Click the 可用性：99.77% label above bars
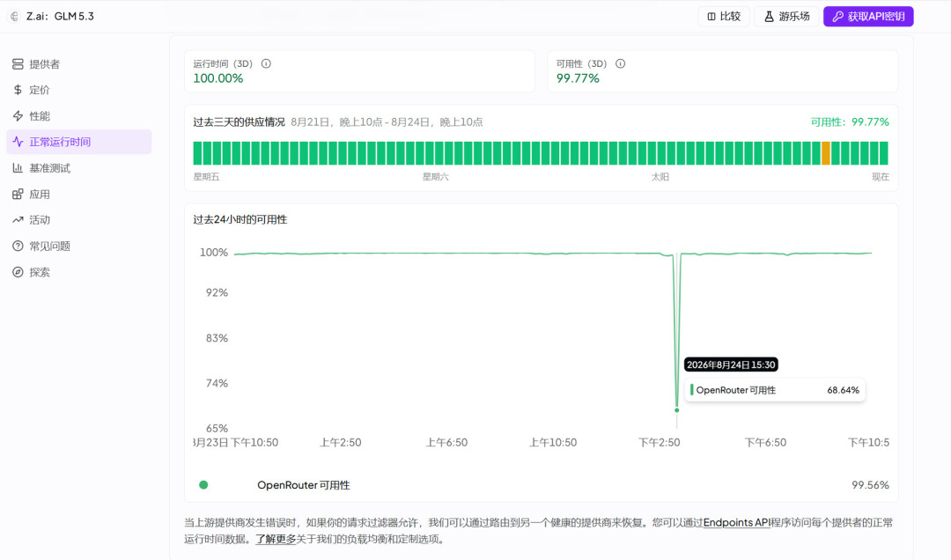Image resolution: width=951 pixels, height=560 pixels. (x=850, y=122)
